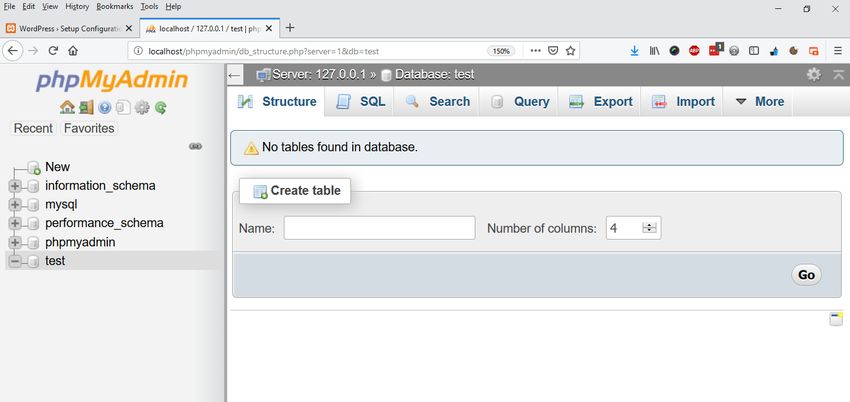Click the log out door icon

(x=86, y=107)
